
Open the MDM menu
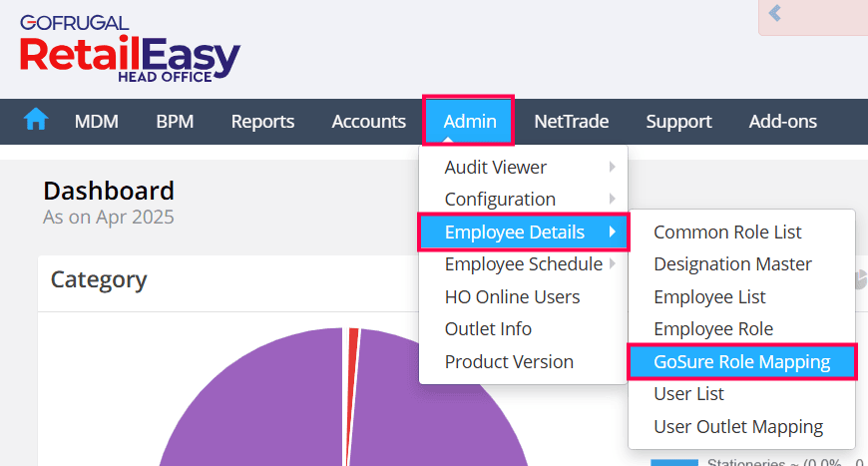point(97,122)
